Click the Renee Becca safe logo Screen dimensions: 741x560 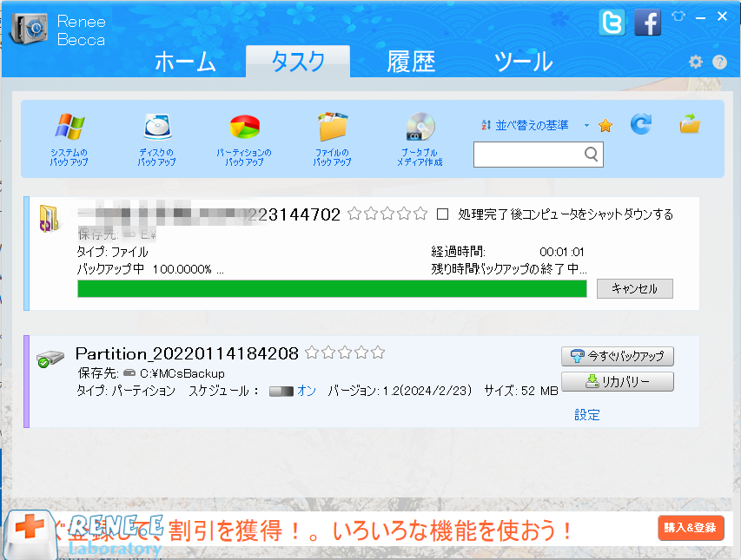(x=30, y=30)
